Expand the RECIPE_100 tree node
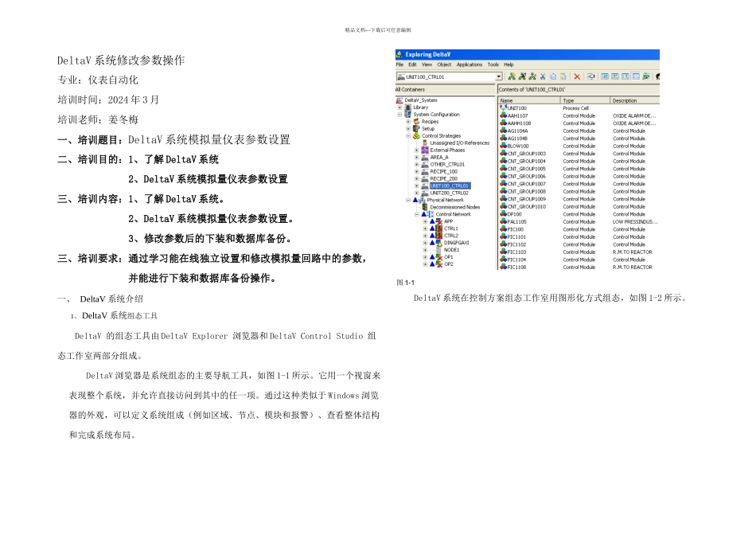Viewport: 756px width, 535px height. coord(416,172)
